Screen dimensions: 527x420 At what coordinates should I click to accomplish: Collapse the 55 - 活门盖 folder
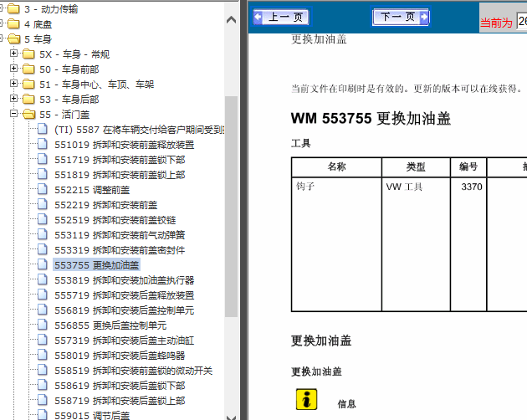pos(13,113)
